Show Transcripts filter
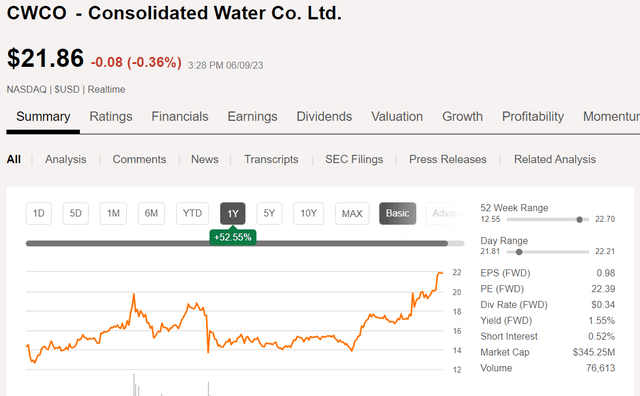This screenshot has width=640, height=396. coord(271,159)
